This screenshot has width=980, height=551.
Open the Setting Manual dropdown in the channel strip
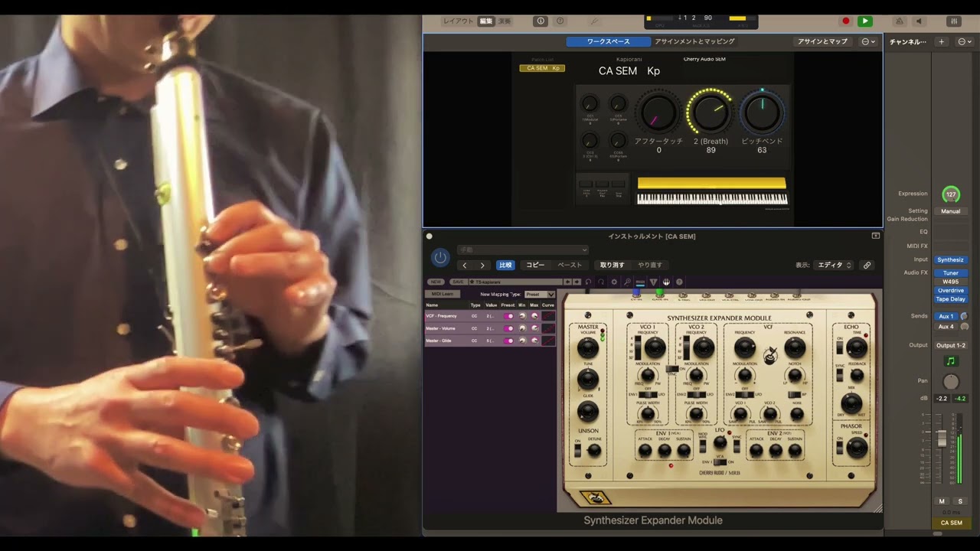(951, 211)
